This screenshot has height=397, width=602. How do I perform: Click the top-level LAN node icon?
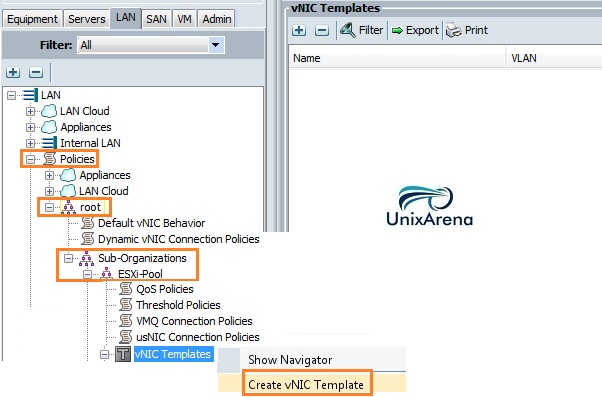[29, 95]
